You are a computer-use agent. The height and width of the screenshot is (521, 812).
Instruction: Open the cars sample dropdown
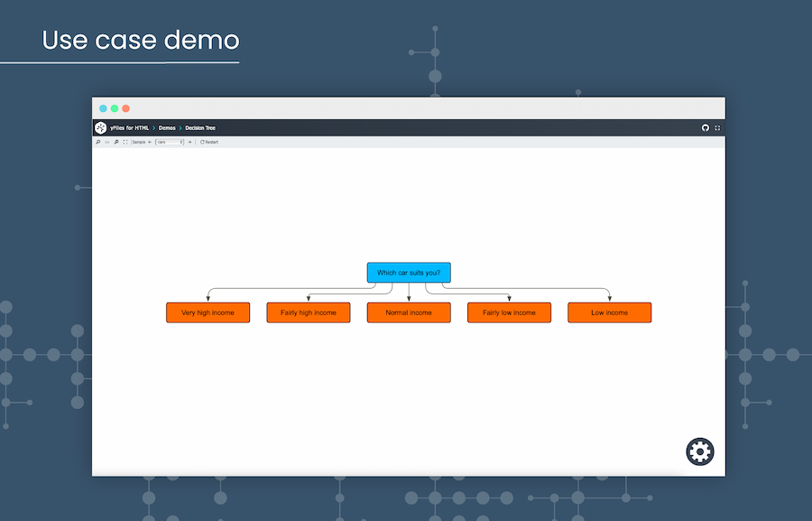(171, 142)
